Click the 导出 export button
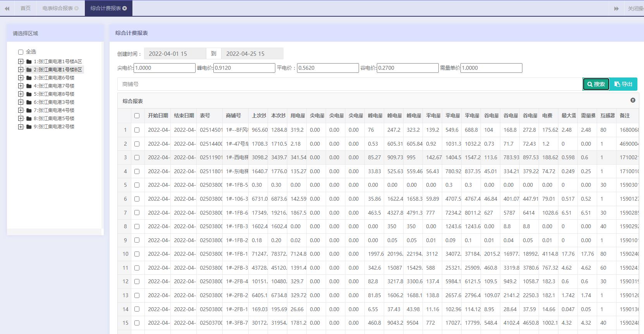The width and height of the screenshot is (644, 334). [x=623, y=84]
